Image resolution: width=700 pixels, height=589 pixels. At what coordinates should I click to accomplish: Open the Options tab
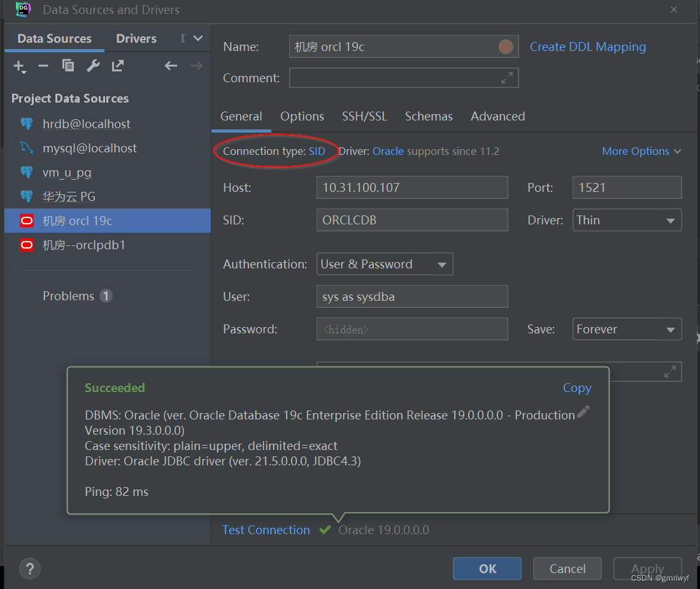pos(303,117)
